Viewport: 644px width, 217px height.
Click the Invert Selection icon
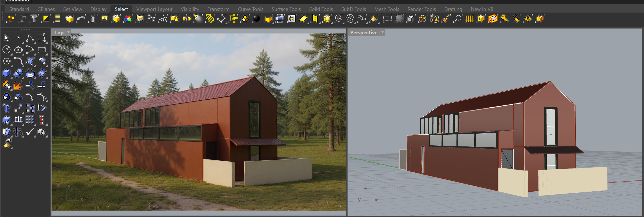point(46,19)
